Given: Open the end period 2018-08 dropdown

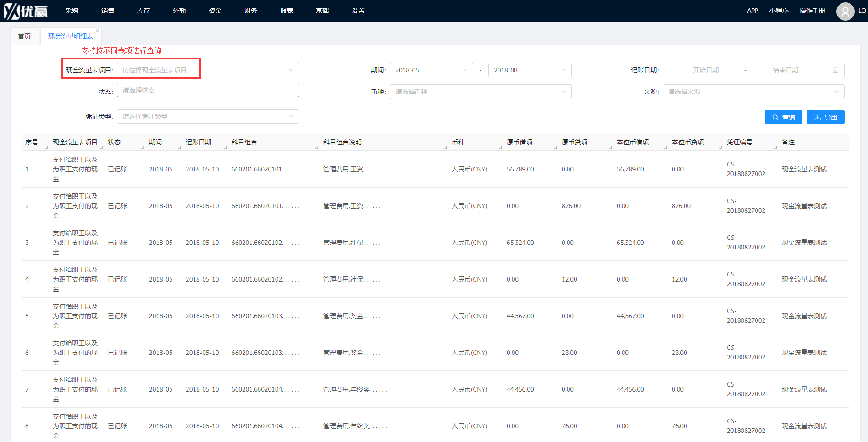Looking at the screenshot, I should 530,70.
